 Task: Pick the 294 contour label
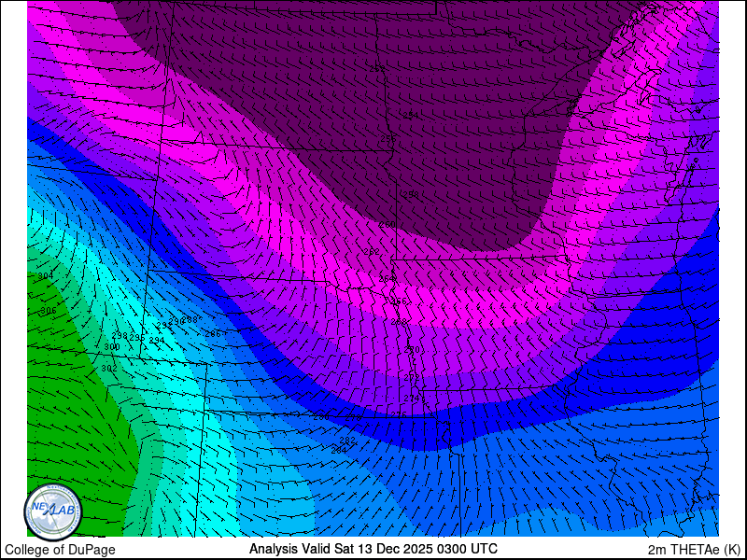(157, 341)
